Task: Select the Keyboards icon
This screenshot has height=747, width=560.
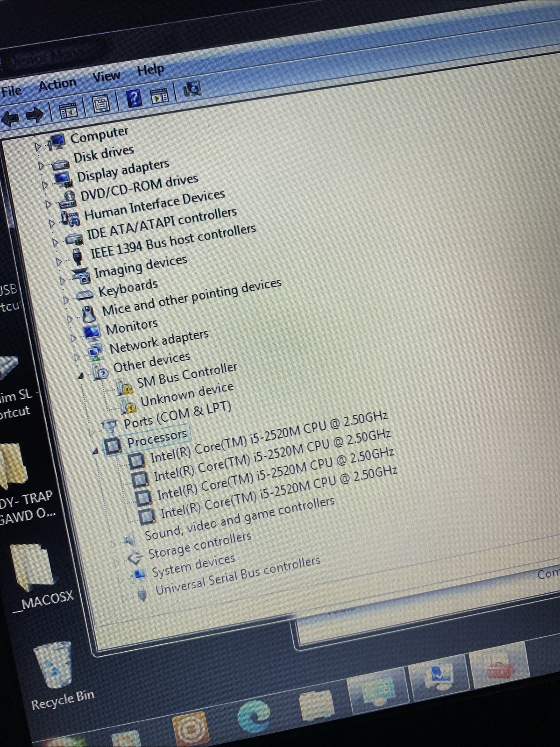Action: pyautogui.click(x=85, y=294)
